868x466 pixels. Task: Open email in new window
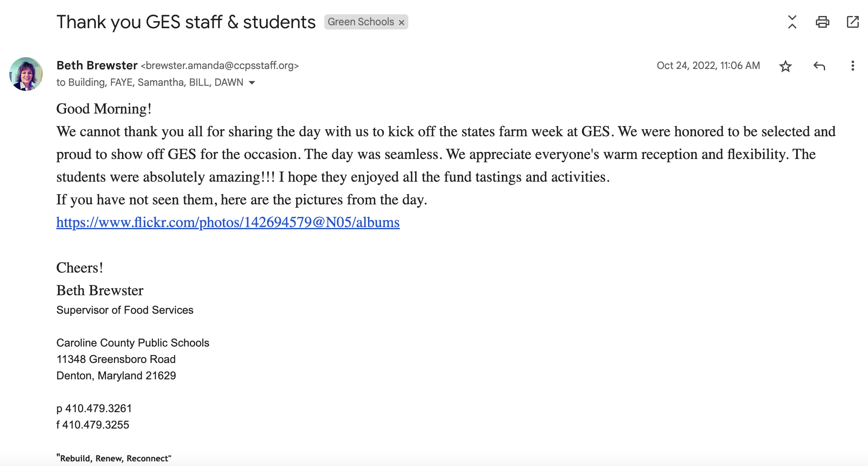(852, 22)
